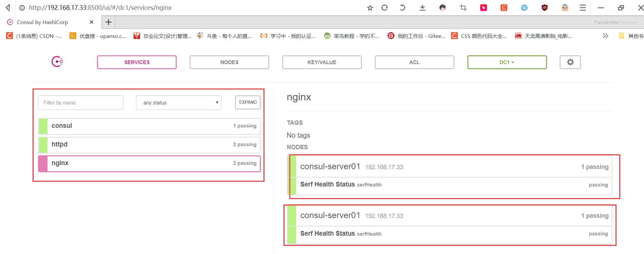Select the consul service row
The image size is (644, 254).
(x=149, y=126)
